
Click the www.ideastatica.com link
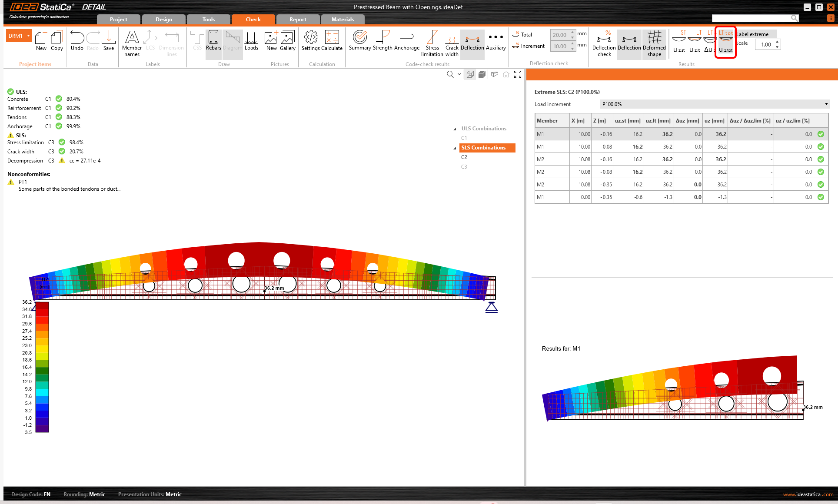pyautogui.click(x=808, y=494)
